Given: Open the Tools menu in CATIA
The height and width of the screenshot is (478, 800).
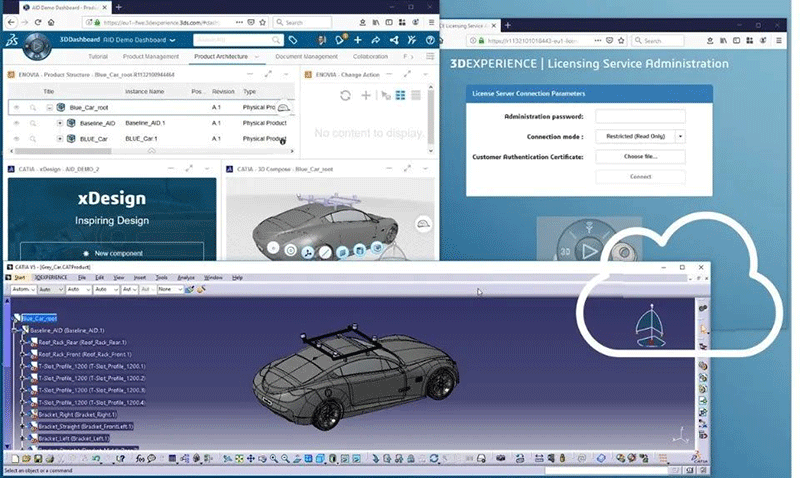Looking at the screenshot, I should [x=162, y=278].
